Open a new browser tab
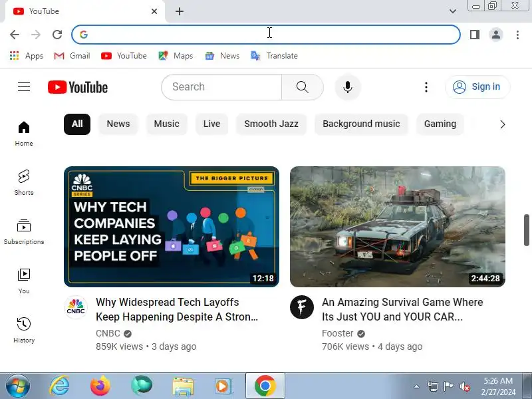 tap(180, 11)
